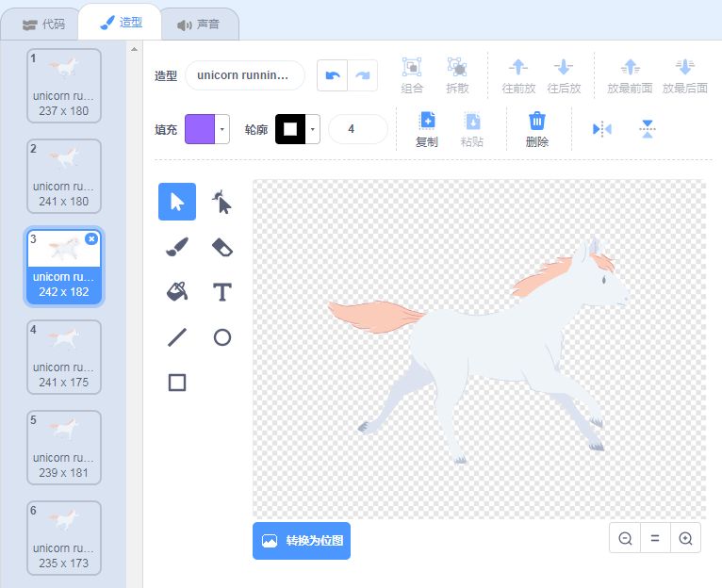The height and width of the screenshot is (588, 722).
Task: Activate the Circle tool
Action: pyautogui.click(x=222, y=337)
